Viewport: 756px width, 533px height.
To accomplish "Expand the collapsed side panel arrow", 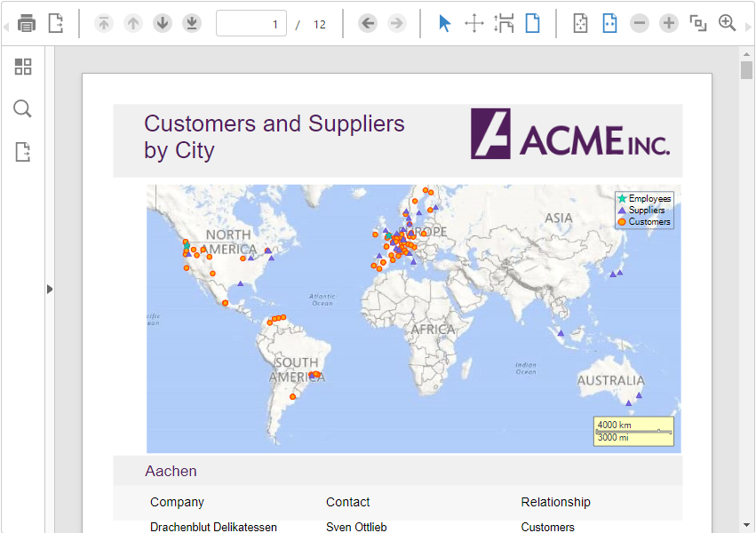I will [x=50, y=289].
